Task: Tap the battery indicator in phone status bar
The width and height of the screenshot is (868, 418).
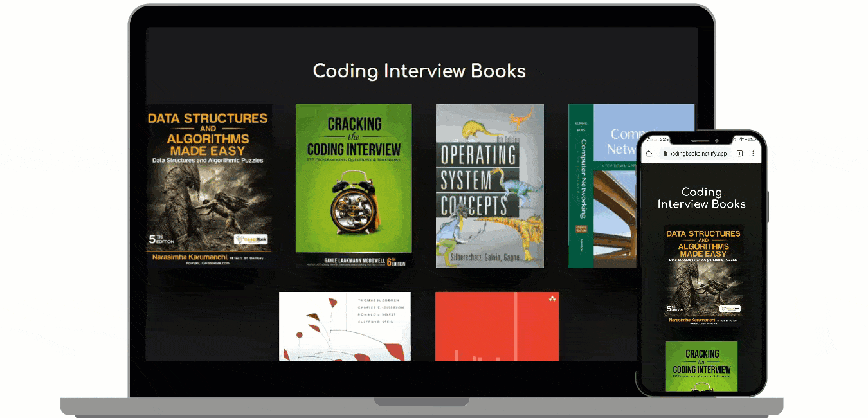Action: click(x=751, y=139)
